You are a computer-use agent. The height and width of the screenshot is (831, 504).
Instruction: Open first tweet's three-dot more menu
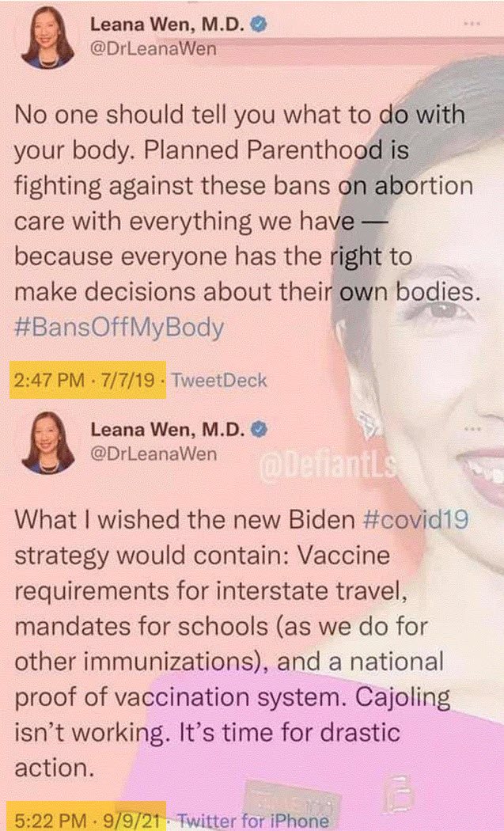coord(472,24)
